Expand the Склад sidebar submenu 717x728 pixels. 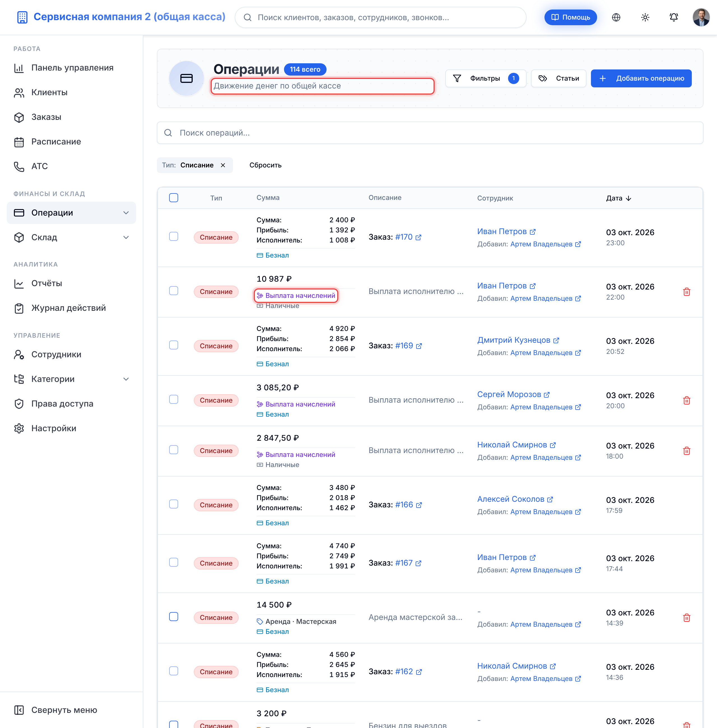[126, 237]
